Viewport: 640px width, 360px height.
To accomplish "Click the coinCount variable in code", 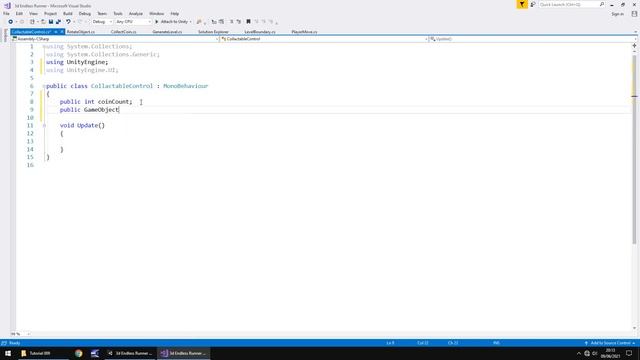I will (113, 102).
